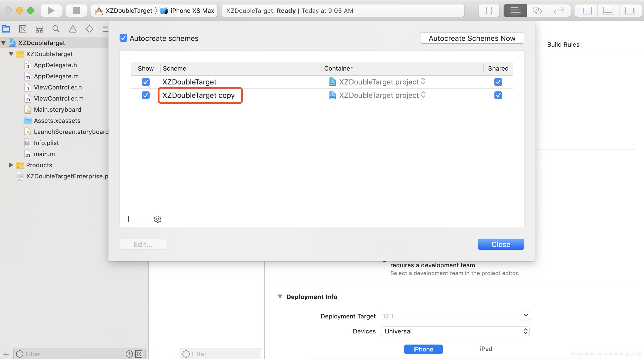Toggle Show checkbox for XZDoubleTarget copy
644x359 pixels.
145,95
